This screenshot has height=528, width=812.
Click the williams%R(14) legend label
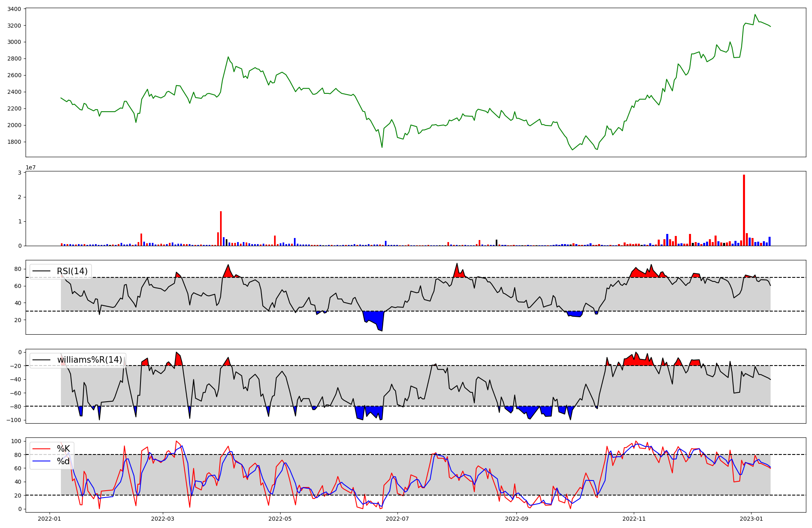(x=89, y=360)
